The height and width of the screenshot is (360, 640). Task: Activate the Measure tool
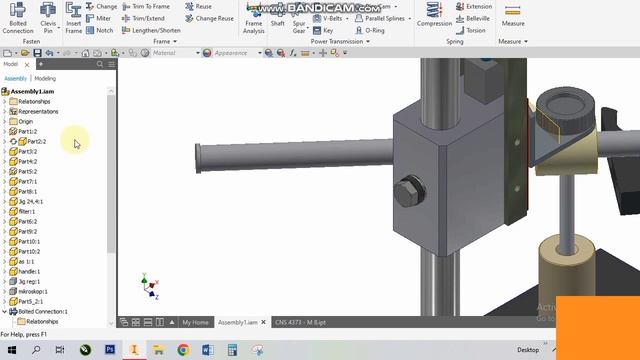coord(513,16)
